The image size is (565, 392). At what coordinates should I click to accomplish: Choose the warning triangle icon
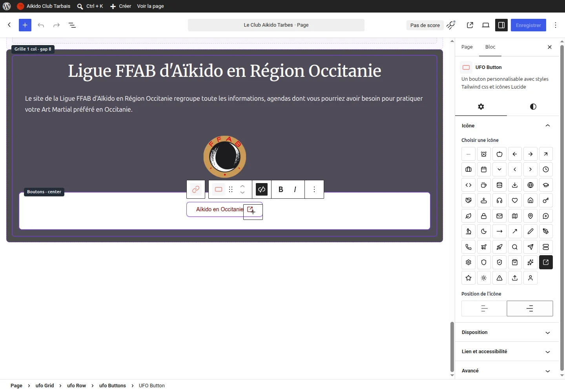499,278
